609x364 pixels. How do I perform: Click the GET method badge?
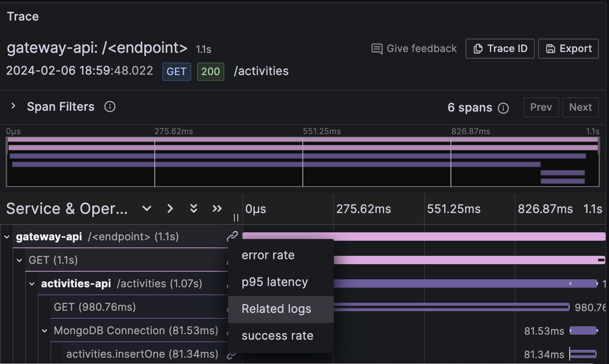tap(177, 72)
